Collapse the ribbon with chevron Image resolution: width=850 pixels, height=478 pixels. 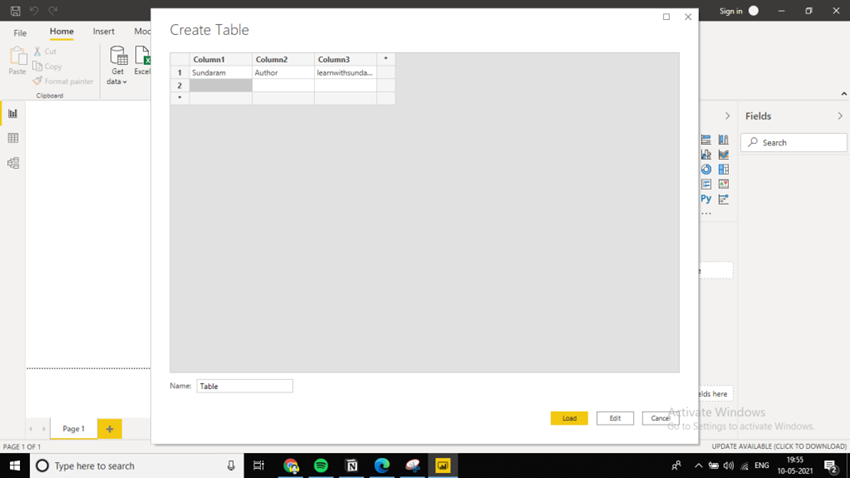click(x=844, y=94)
